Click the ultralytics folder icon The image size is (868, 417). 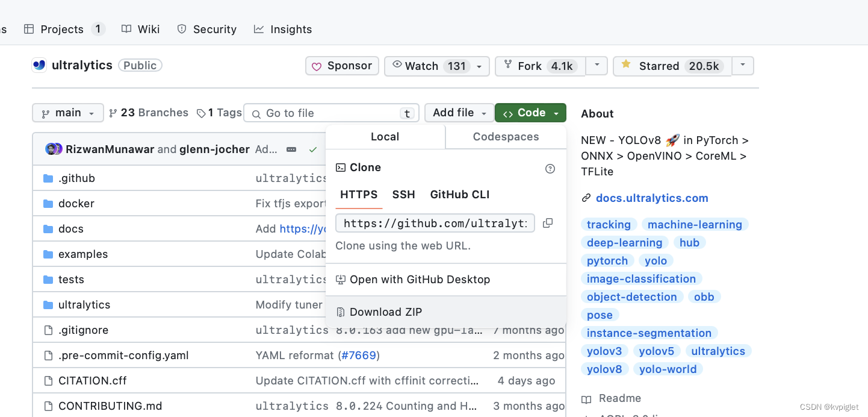pyautogui.click(x=49, y=305)
